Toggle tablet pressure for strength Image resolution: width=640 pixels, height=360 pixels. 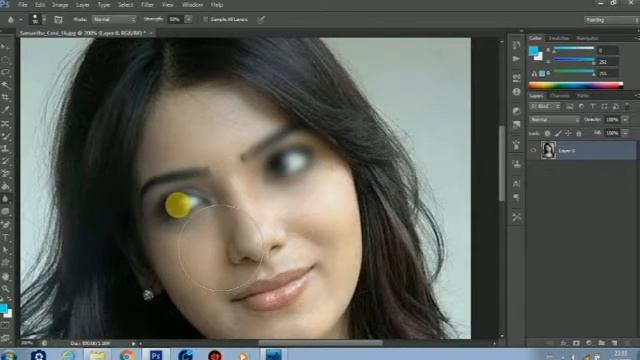(261, 19)
